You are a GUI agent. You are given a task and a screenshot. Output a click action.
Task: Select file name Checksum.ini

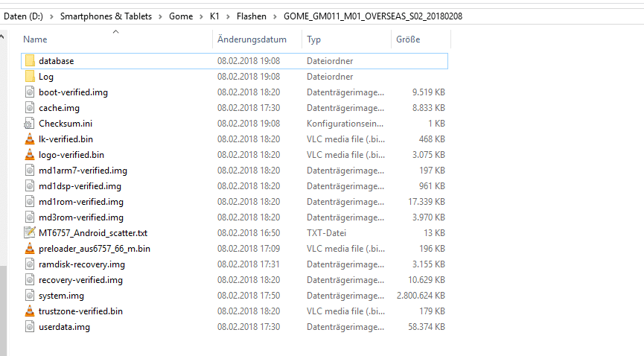(x=66, y=124)
